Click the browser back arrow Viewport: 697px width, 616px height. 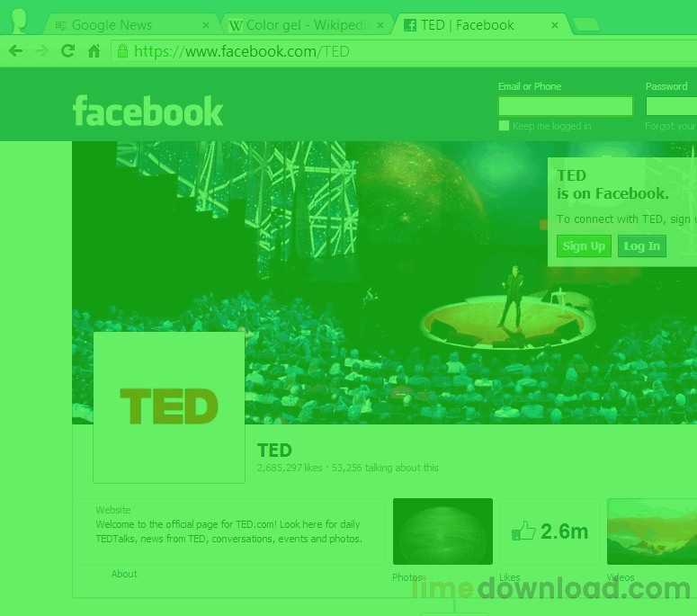[x=15, y=51]
